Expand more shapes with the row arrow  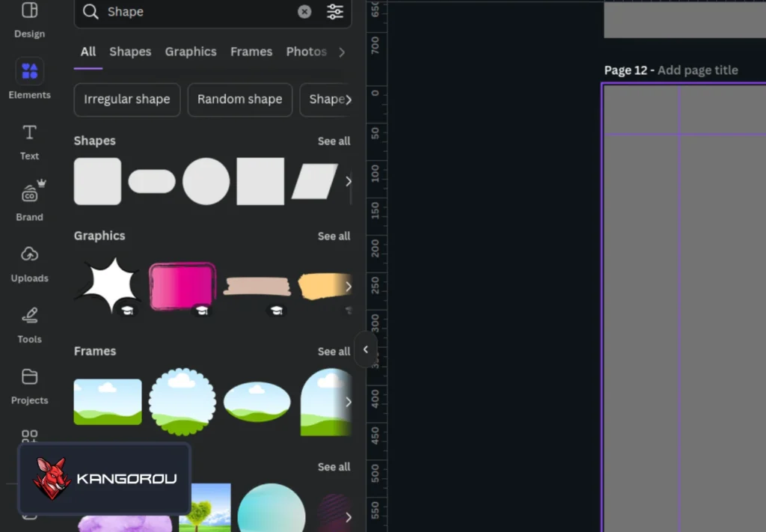(x=348, y=181)
